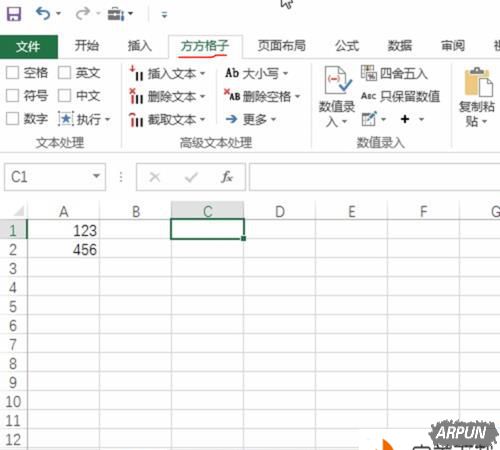
Task: Click the 插入文本 icon
Action: (136, 73)
